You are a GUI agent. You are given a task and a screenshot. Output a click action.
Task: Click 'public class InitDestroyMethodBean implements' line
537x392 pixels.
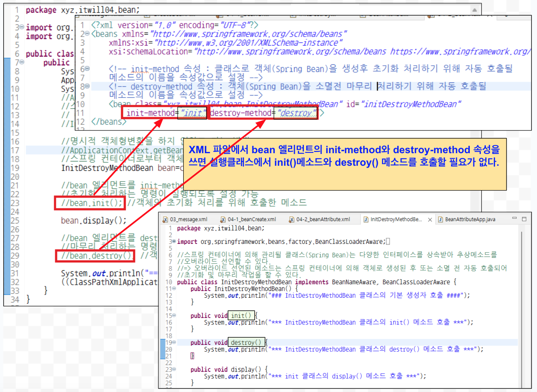point(316,282)
